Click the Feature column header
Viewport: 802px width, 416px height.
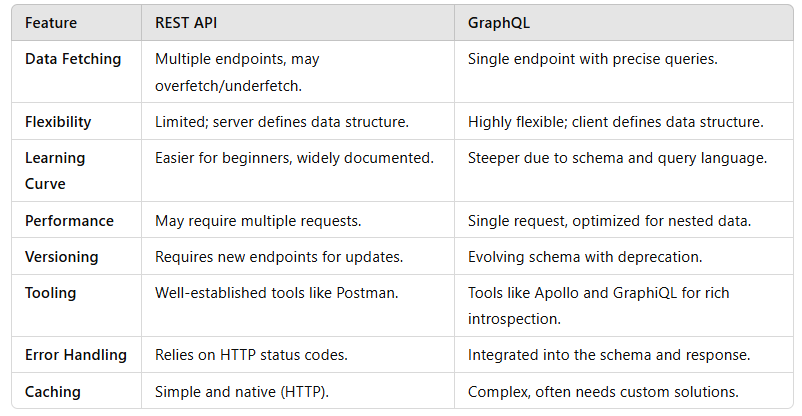tap(51, 22)
